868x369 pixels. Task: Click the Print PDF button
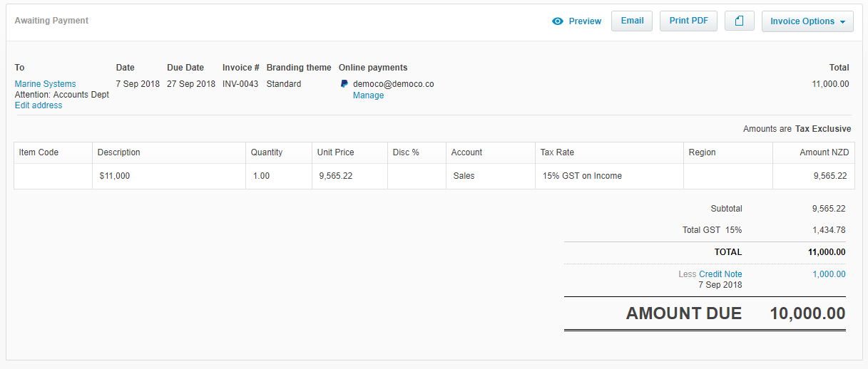tap(688, 21)
